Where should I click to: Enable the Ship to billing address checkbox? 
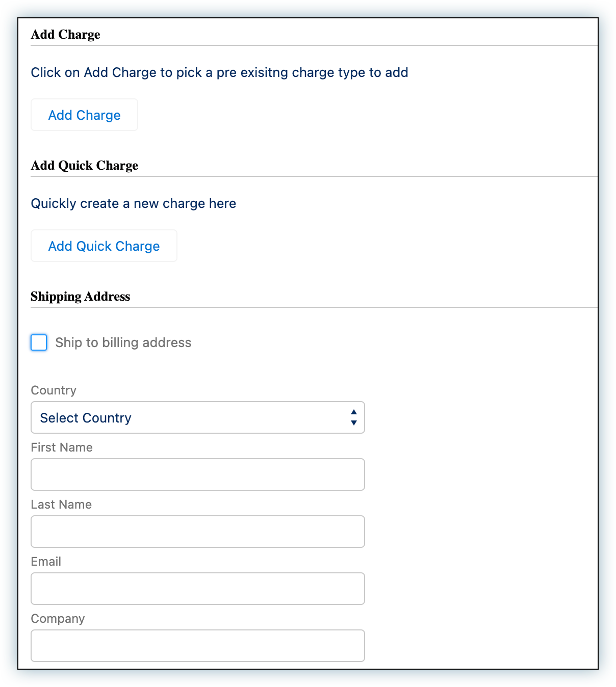click(x=39, y=342)
